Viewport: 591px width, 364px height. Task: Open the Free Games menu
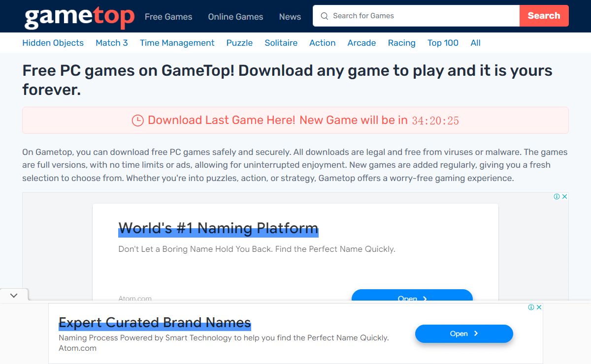coord(168,17)
